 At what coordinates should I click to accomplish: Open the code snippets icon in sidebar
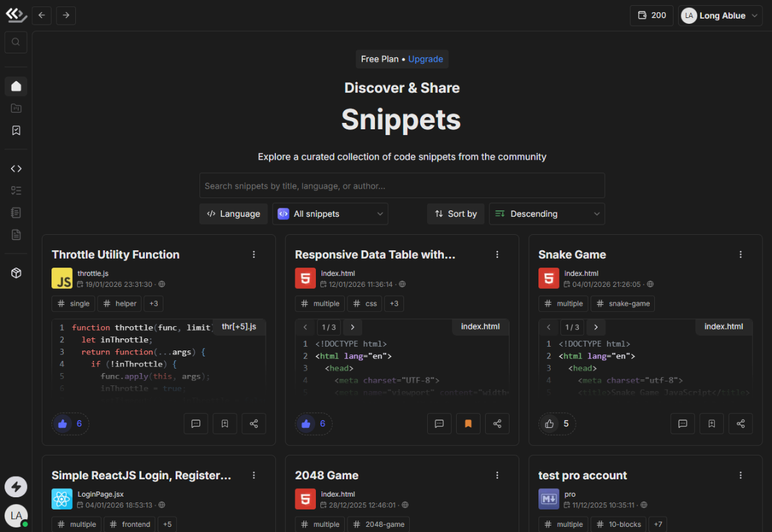coord(16,169)
